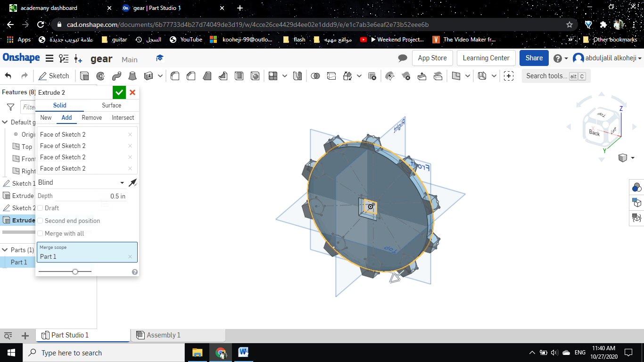Click the blue Share button
644x362 pixels.
[534, 58]
